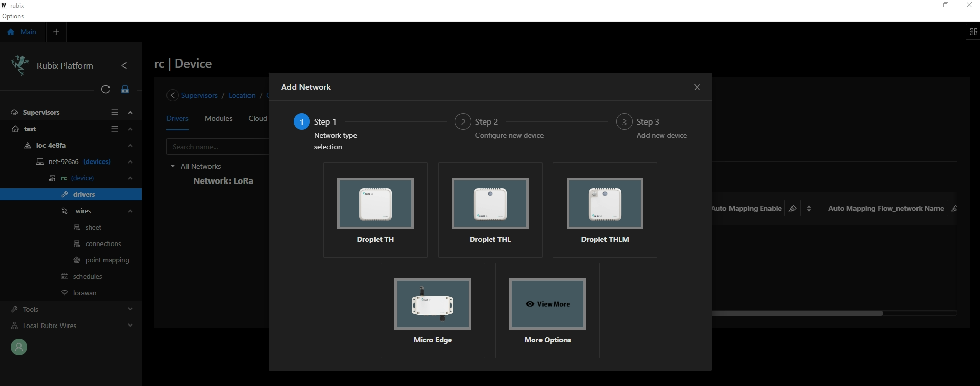Image resolution: width=980 pixels, height=386 pixels.
Task: Click the (devices) link next to net-926a6
Action: (97, 161)
